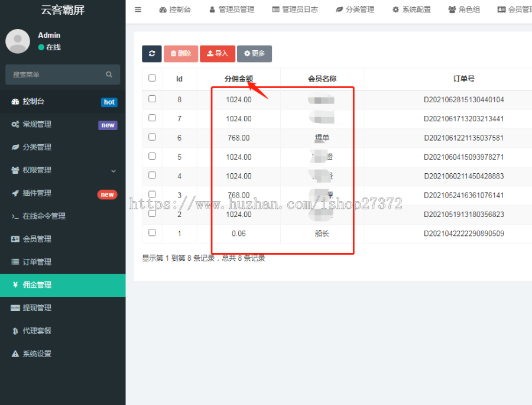Click the users icon beside 权限管理
Viewport: 532px width, 405px height.
(15, 170)
